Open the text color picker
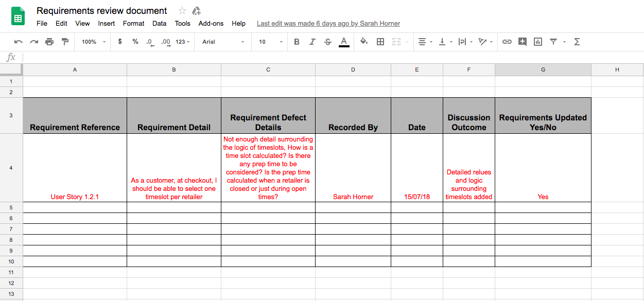 [x=344, y=42]
